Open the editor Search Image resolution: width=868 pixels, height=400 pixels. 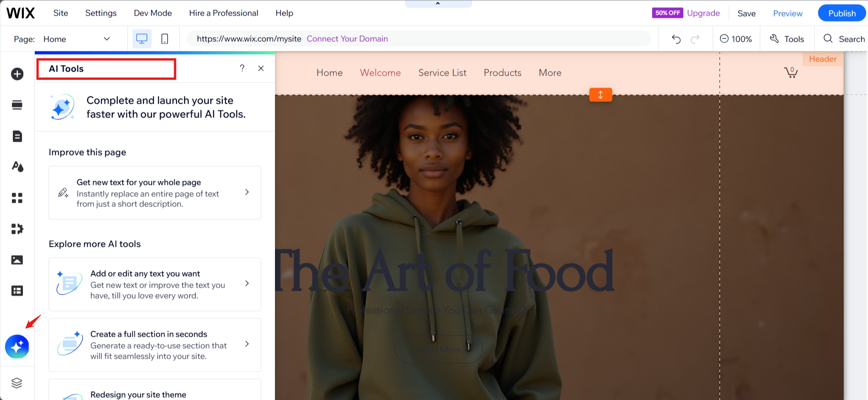pos(844,39)
